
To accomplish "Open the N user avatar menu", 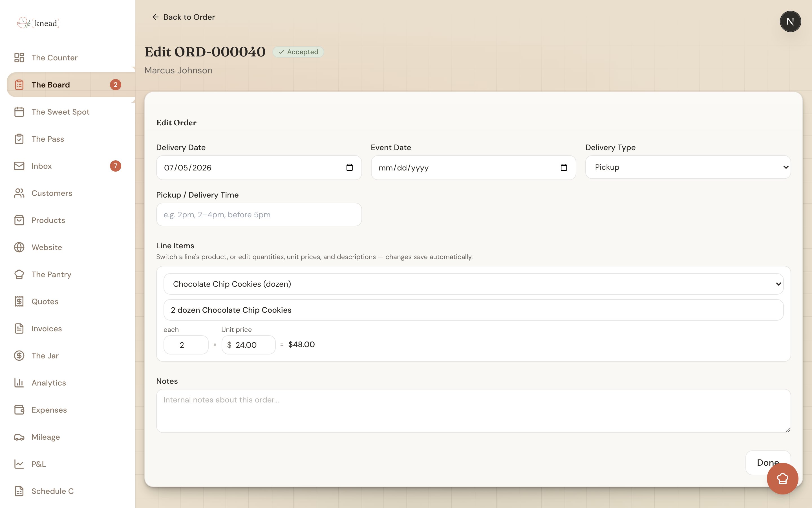I will [790, 21].
